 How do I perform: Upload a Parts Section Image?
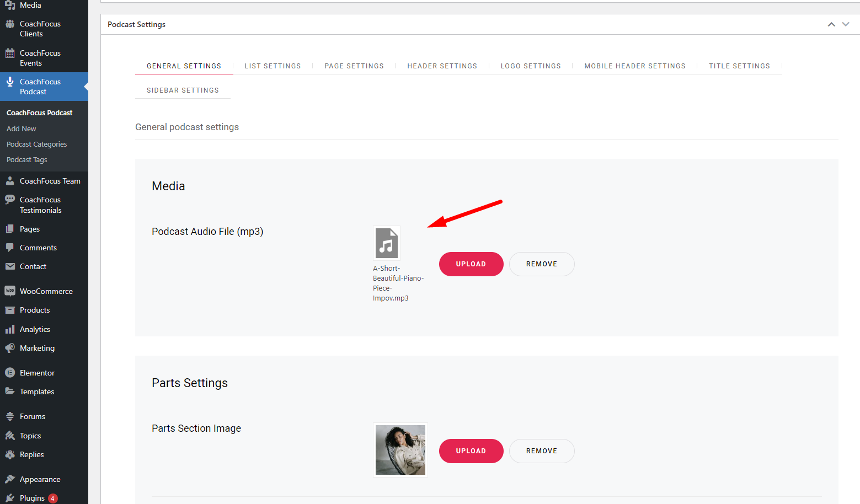[x=471, y=451]
